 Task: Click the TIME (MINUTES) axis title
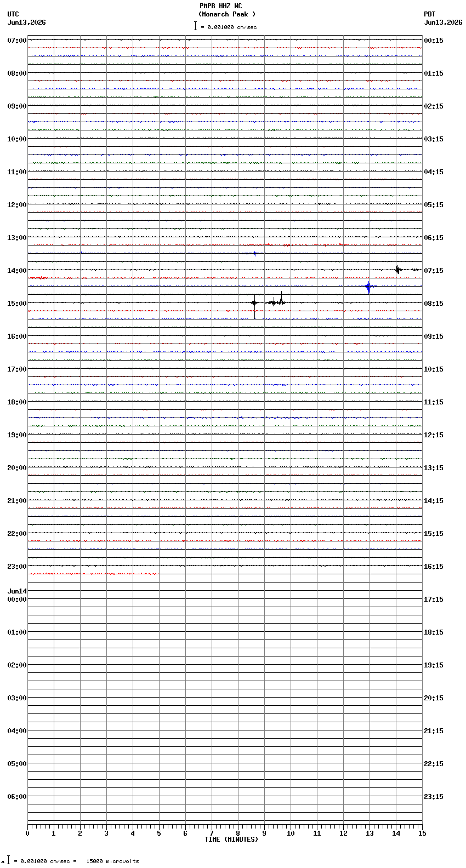(231, 840)
